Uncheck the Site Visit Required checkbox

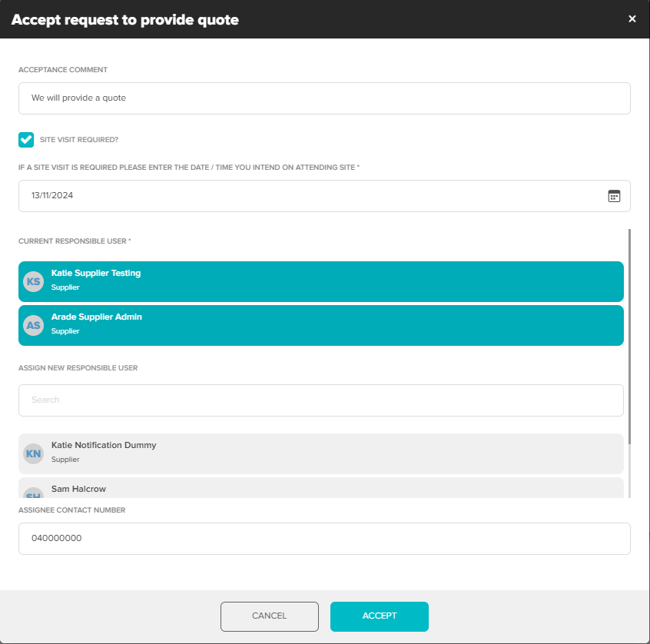pos(26,139)
